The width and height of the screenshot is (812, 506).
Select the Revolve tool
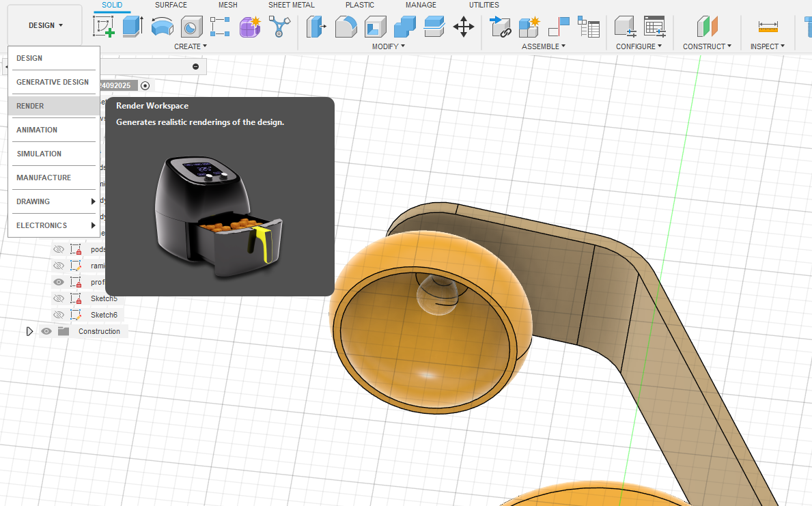click(x=162, y=27)
